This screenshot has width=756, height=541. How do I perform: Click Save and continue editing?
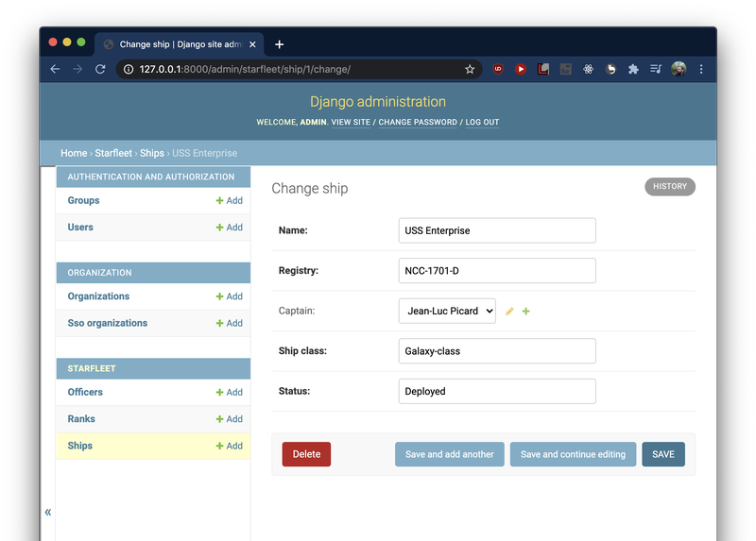click(x=573, y=454)
